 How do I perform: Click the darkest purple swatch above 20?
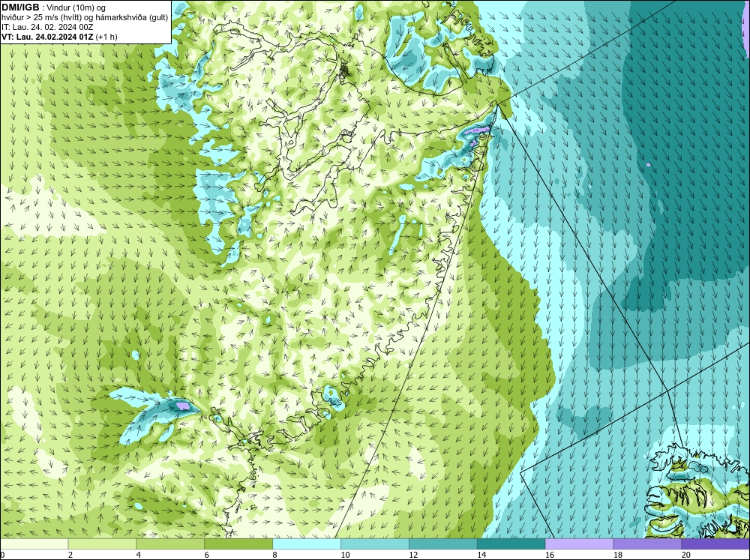coord(715,544)
